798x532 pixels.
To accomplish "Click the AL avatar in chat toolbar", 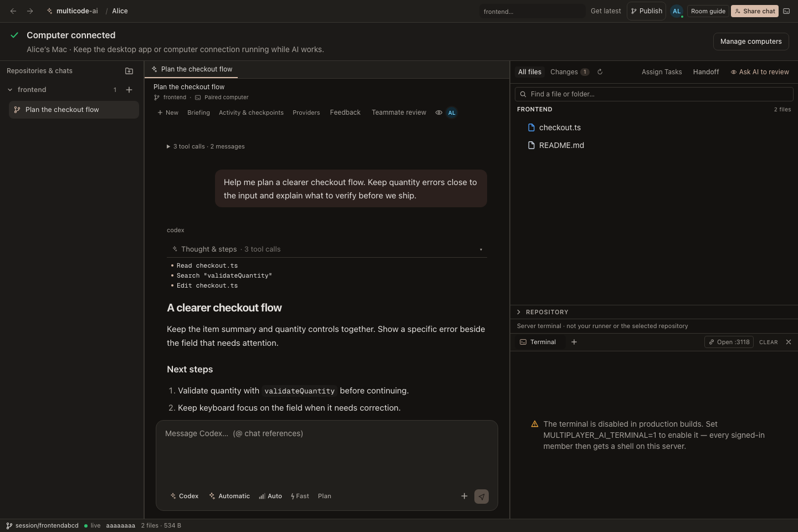I will coord(452,112).
